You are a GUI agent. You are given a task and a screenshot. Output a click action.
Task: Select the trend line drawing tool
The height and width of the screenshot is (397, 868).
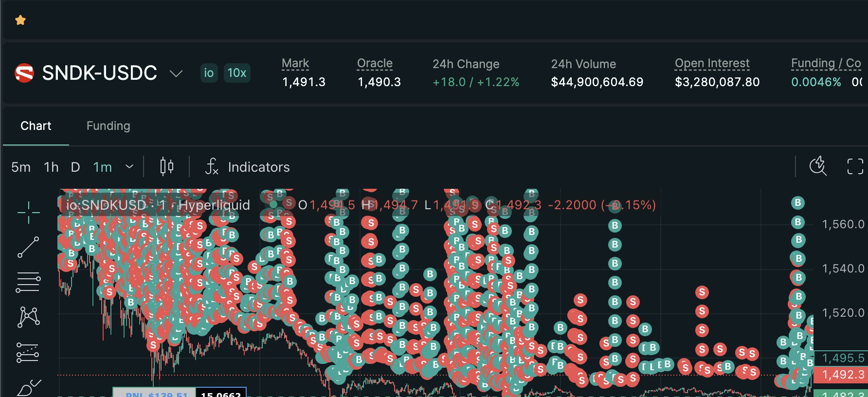tap(29, 247)
